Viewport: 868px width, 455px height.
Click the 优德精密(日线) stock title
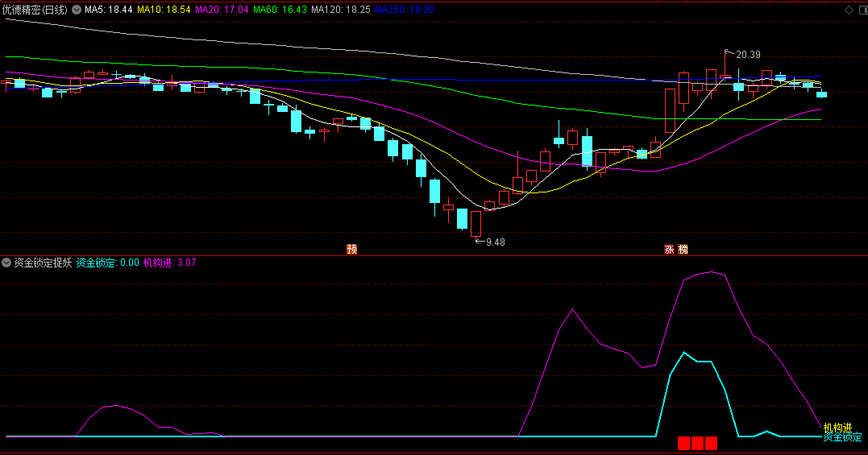tap(35, 10)
